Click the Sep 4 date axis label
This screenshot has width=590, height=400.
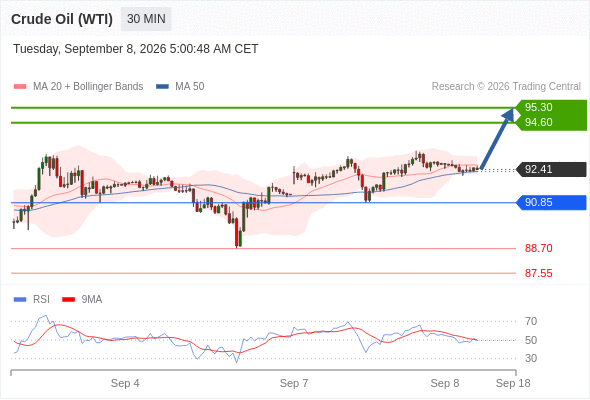coord(125,383)
